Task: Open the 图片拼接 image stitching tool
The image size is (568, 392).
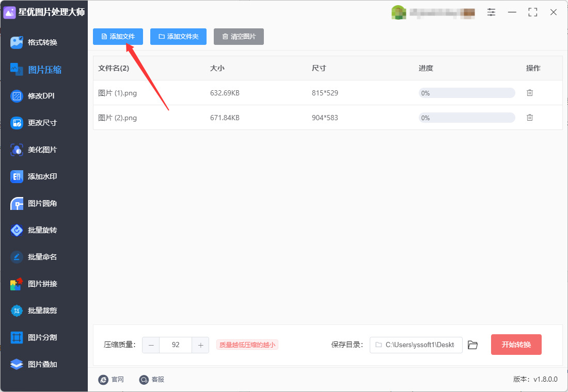Action: tap(34, 284)
